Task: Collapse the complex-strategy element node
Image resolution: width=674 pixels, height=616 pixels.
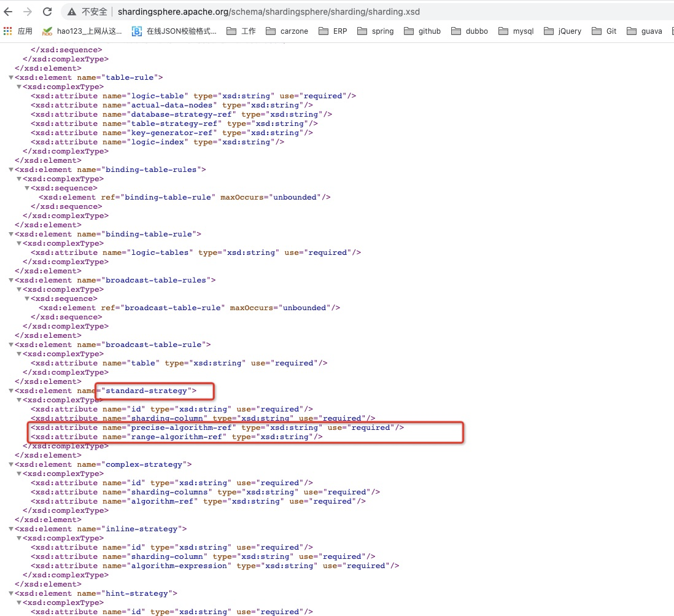Action: tap(11, 464)
